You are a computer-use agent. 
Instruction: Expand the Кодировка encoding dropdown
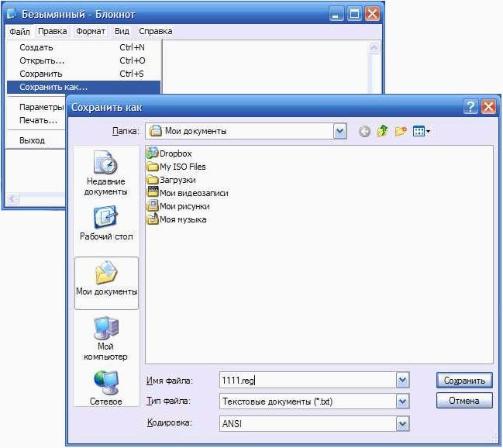pyautogui.click(x=402, y=424)
